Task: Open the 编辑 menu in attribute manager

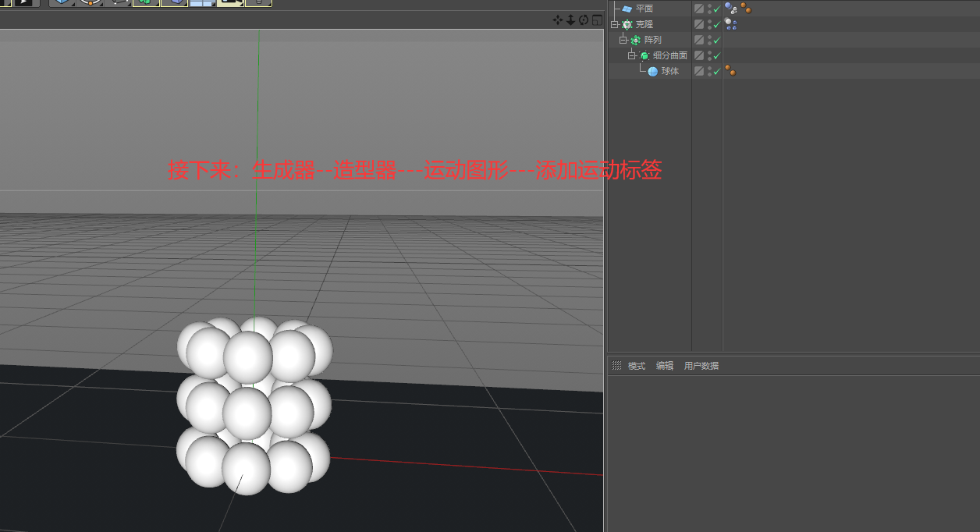Action: click(x=665, y=366)
